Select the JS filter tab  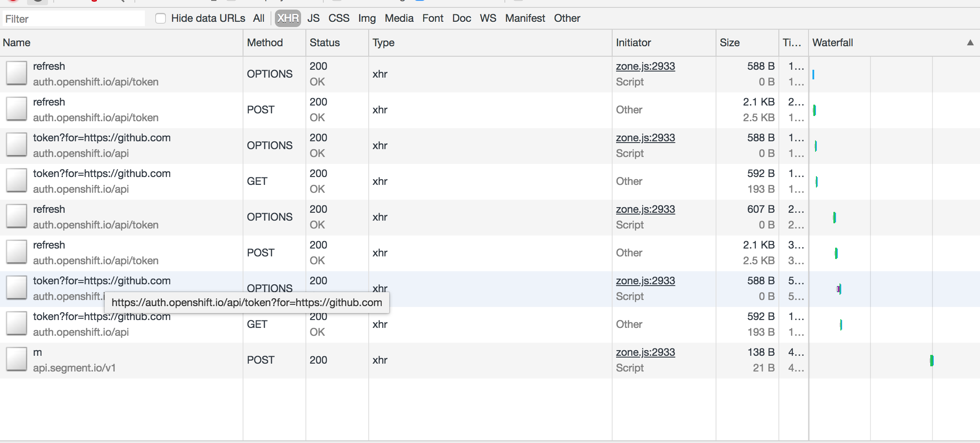[313, 18]
